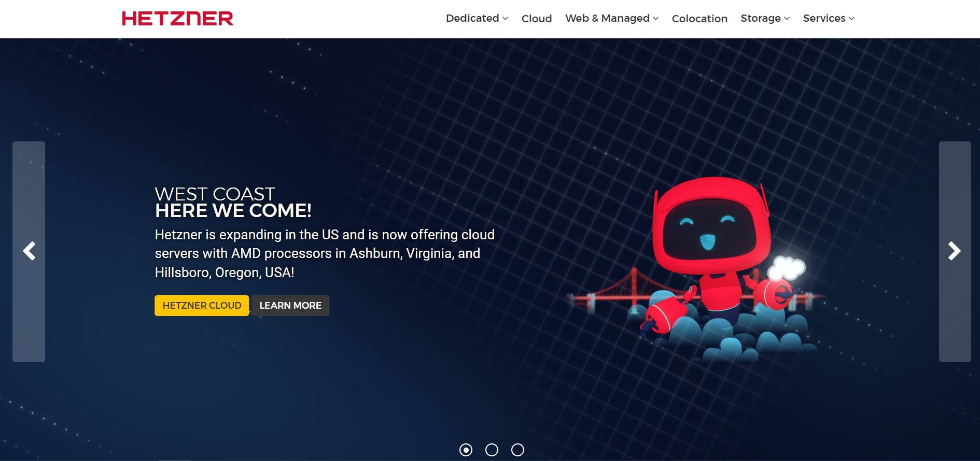980x461 pixels.
Task: Click the Learn More button
Action: coord(290,306)
